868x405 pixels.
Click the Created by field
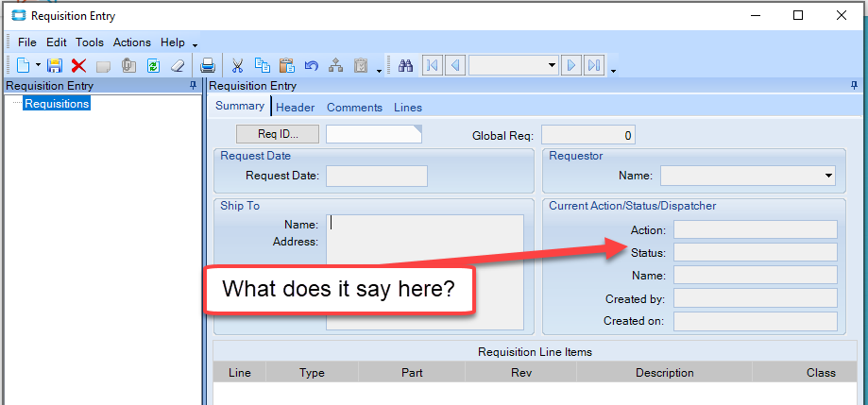755,297
